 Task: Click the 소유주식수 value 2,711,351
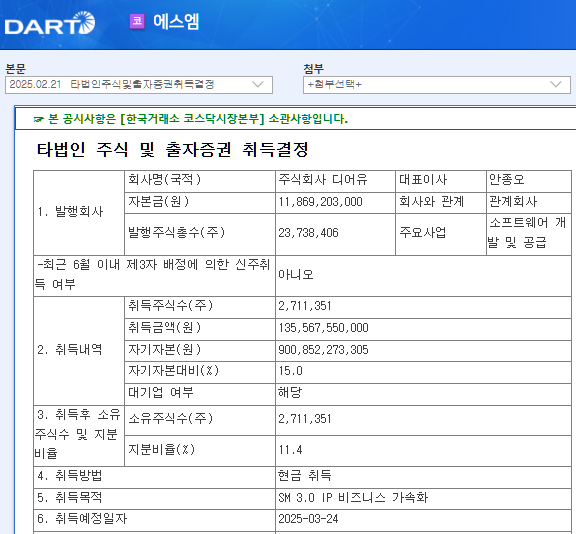(423, 421)
